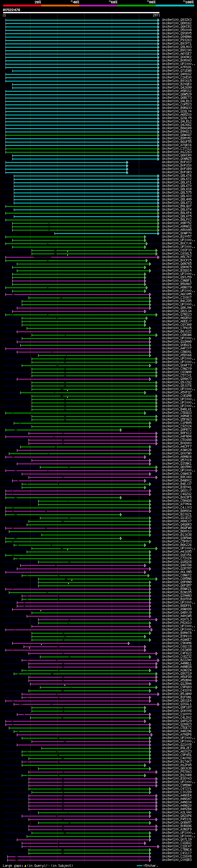Click hit label UniRef100_P93263
The height and width of the screenshot is (868, 197).
click(x=177, y=40)
